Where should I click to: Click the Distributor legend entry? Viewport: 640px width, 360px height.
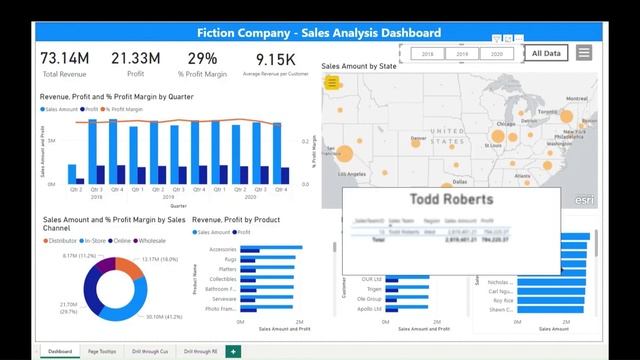60,241
